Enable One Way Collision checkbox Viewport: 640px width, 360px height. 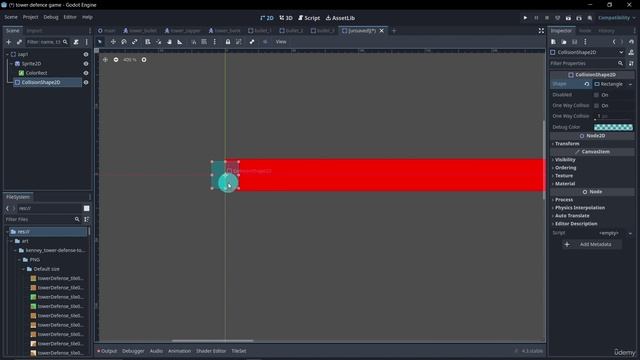(596, 105)
